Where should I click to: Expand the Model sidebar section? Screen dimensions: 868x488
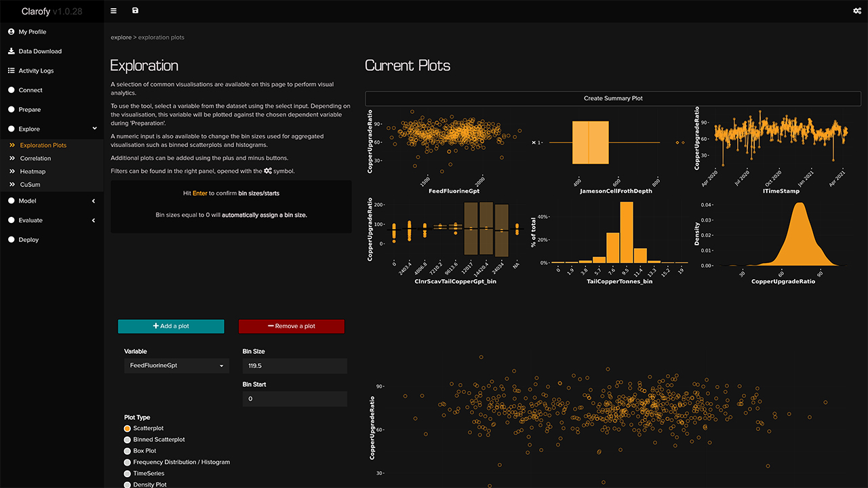(x=93, y=201)
